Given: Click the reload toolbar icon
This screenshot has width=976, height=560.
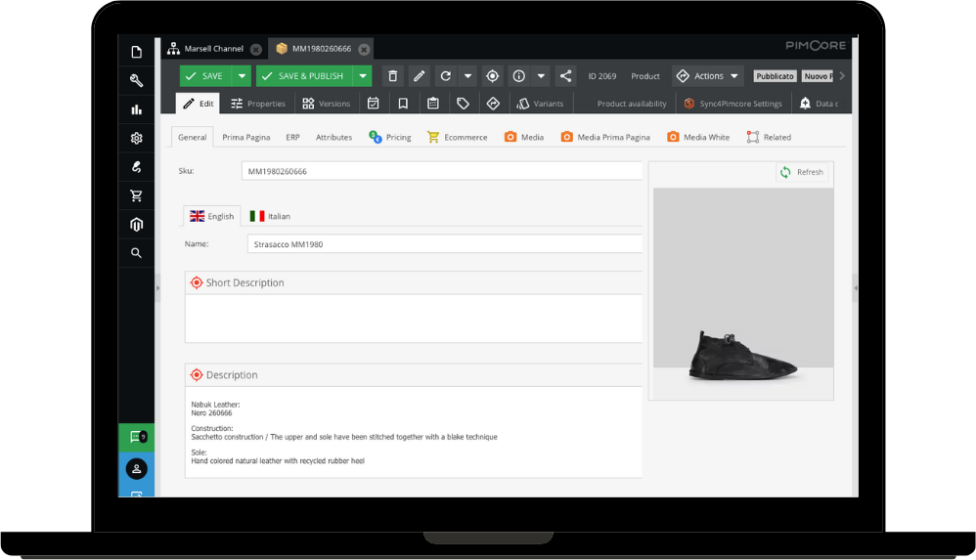Looking at the screenshot, I should point(445,76).
